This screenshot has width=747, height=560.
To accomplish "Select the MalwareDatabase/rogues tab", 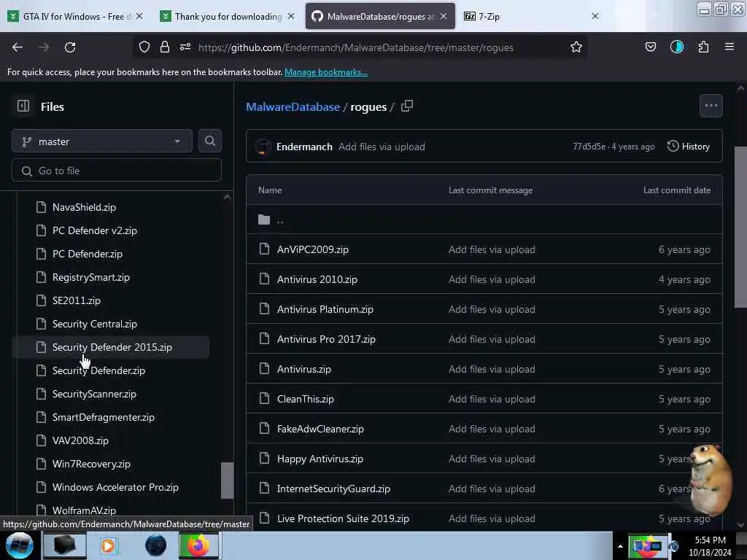I will [379, 17].
